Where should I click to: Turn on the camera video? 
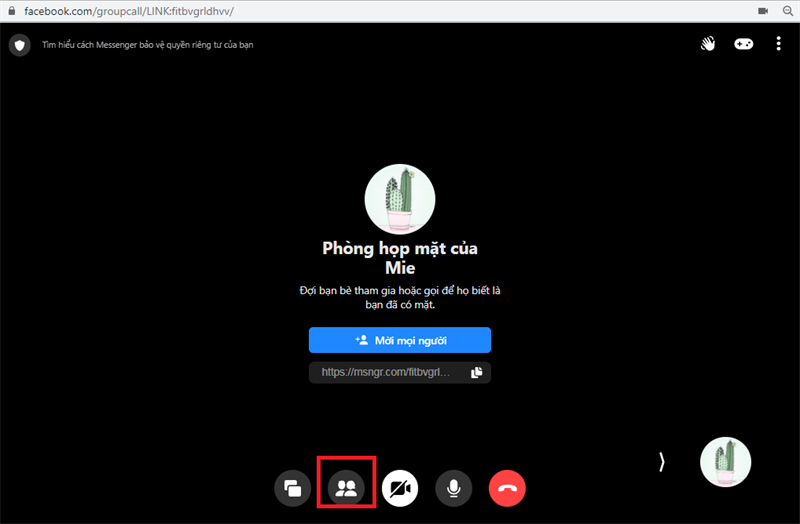tap(400, 488)
